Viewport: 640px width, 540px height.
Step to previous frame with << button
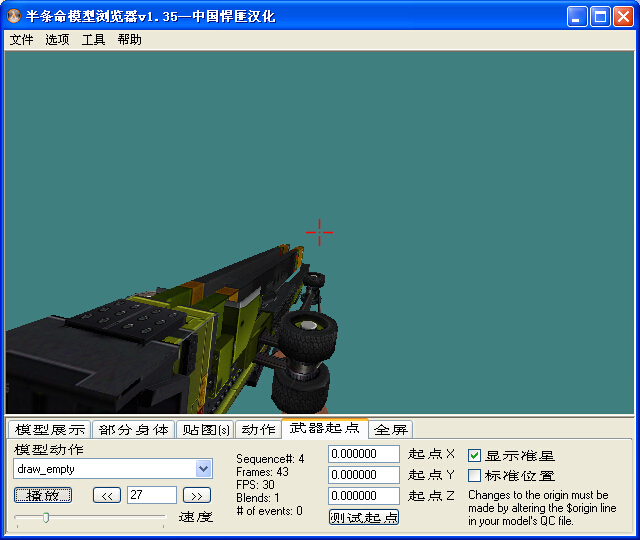[x=107, y=496]
